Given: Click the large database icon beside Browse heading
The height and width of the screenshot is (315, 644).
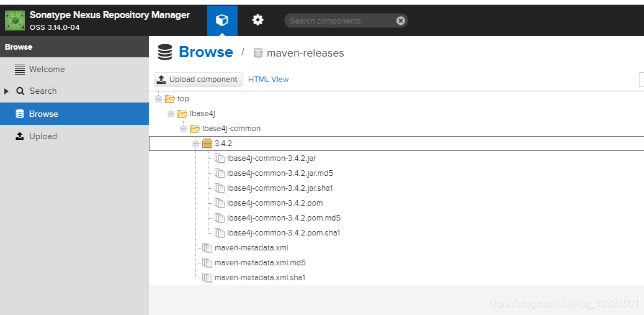Looking at the screenshot, I should click(x=164, y=53).
